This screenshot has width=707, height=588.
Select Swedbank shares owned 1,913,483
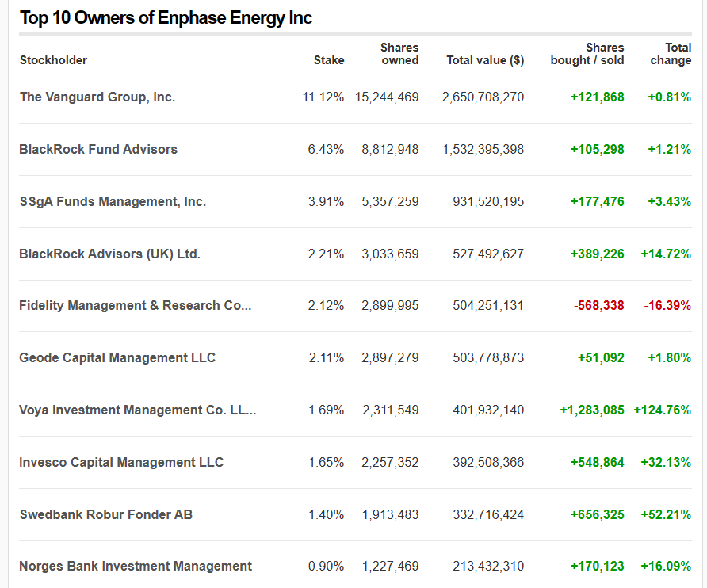click(391, 514)
